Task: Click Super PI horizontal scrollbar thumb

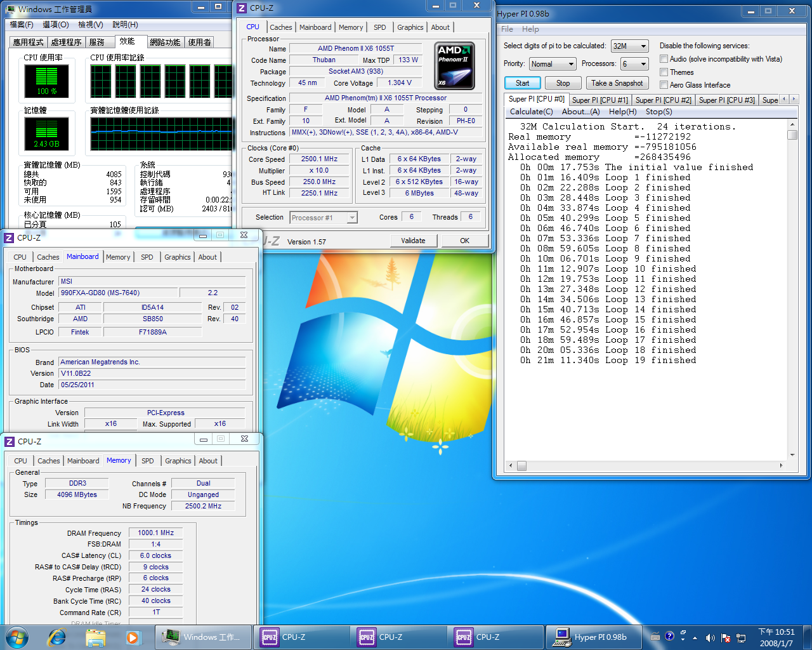Action: (522, 466)
